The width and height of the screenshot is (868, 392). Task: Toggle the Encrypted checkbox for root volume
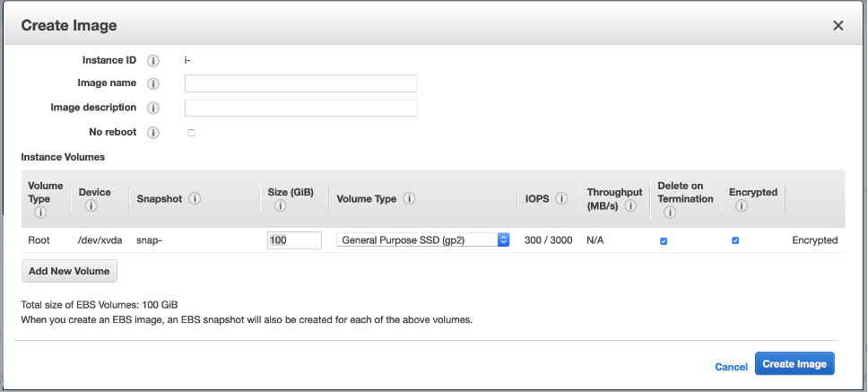pyautogui.click(x=735, y=240)
